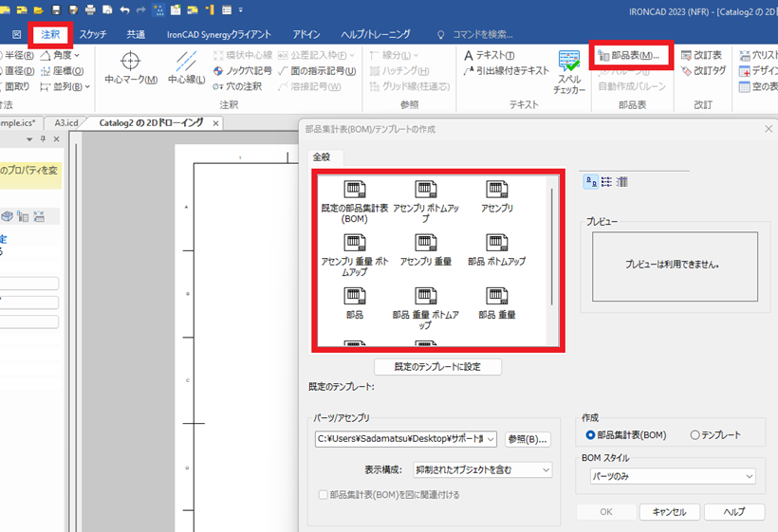The image size is (778, 532).
Task: Click the Print icon in quick access toolbar
Action: click(90, 9)
